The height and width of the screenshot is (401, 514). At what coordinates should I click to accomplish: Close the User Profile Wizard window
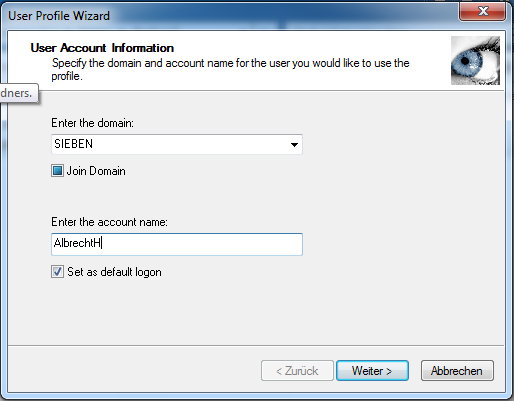click(483, 11)
